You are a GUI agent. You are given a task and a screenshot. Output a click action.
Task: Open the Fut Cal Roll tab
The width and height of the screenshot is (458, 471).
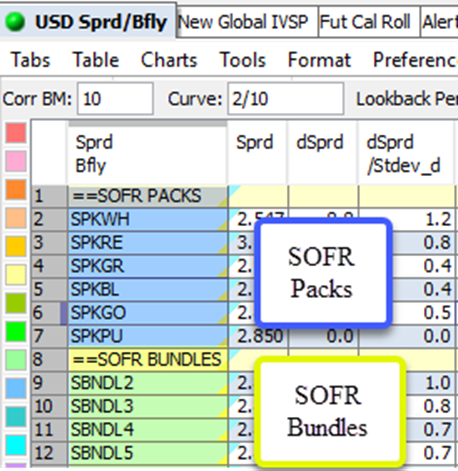click(369, 22)
